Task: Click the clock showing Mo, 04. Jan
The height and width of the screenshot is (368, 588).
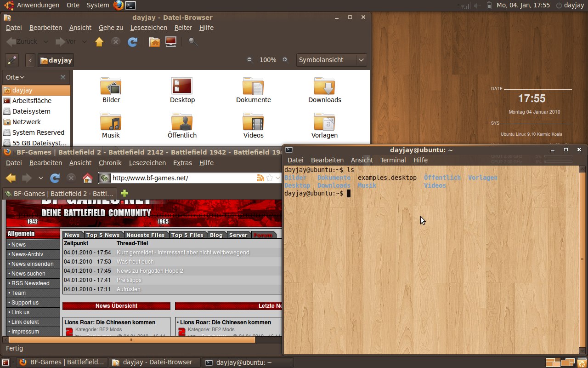Action: click(523, 6)
